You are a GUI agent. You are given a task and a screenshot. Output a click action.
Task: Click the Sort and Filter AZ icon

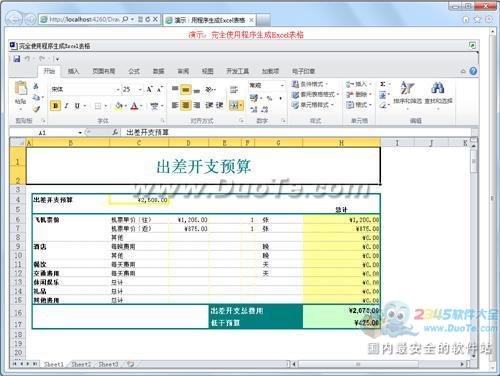click(x=407, y=88)
